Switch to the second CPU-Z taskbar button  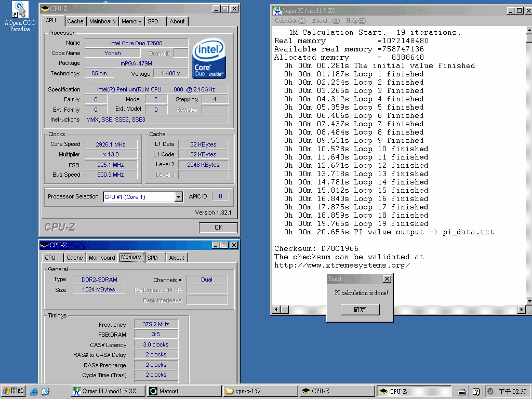[x=414, y=391]
